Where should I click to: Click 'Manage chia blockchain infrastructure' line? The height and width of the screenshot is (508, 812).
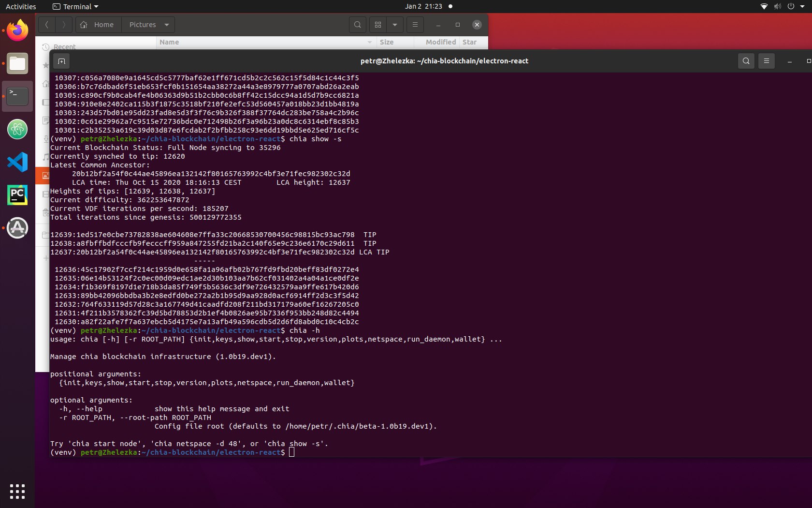click(x=163, y=357)
